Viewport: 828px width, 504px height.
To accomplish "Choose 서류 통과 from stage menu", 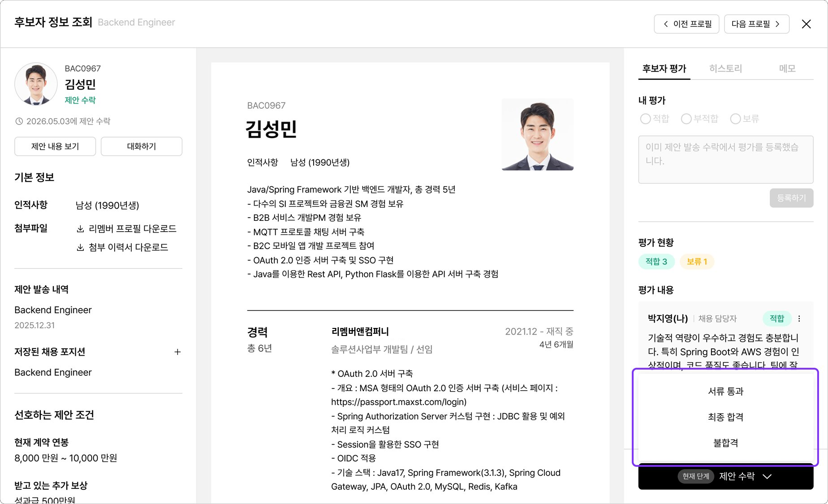I will 725,392.
